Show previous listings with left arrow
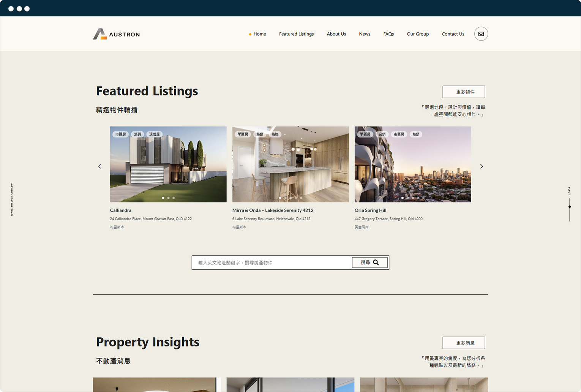The width and height of the screenshot is (581, 392). point(99,166)
